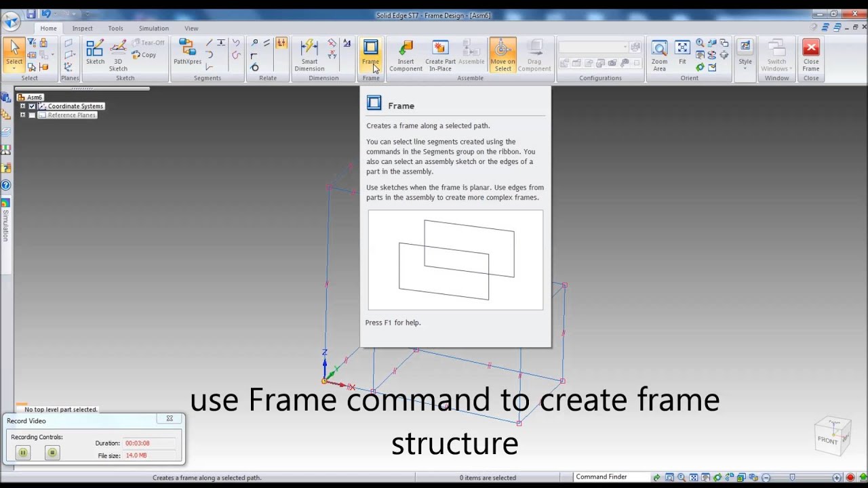Select the Arc Segment tool
The image size is (868, 488).
click(209, 55)
